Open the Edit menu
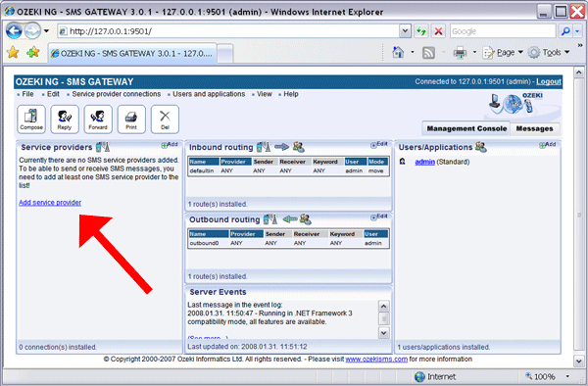The width and height of the screenshot is (588, 386). coord(53,94)
